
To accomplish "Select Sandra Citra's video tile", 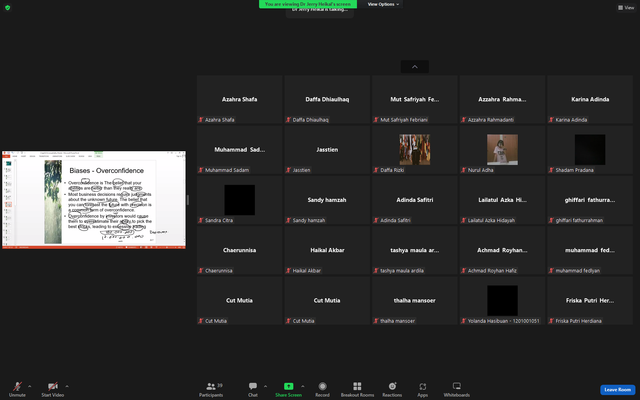I will tap(240, 200).
